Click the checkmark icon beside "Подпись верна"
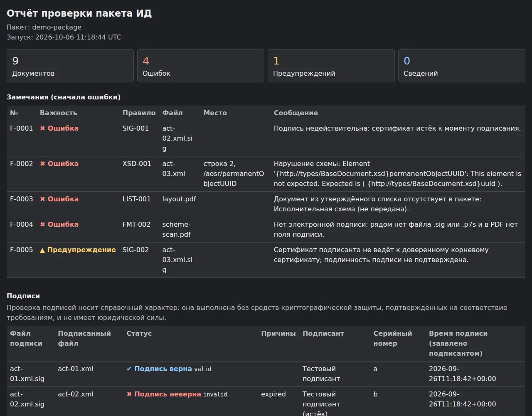Image resolution: width=532 pixels, height=416 pixels. coord(129,369)
